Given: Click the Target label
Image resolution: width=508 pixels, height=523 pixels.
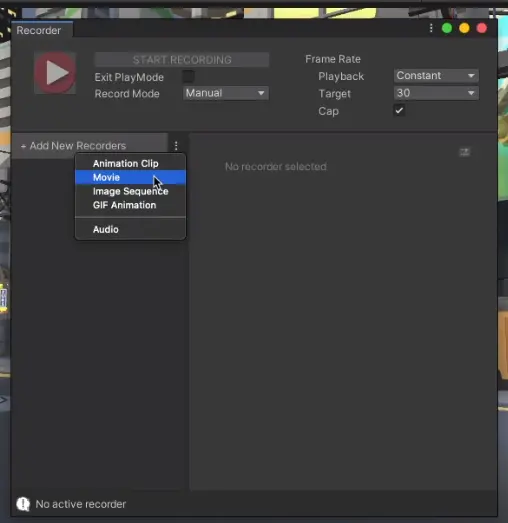Looking at the screenshot, I should click(335, 94).
